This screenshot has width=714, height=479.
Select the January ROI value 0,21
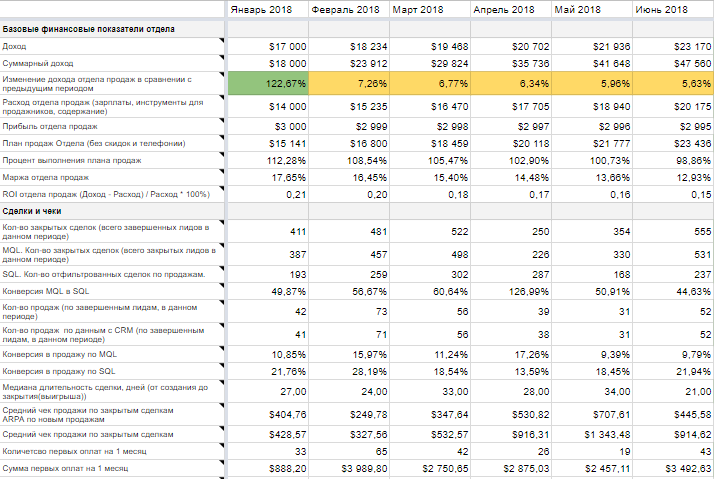pos(268,194)
